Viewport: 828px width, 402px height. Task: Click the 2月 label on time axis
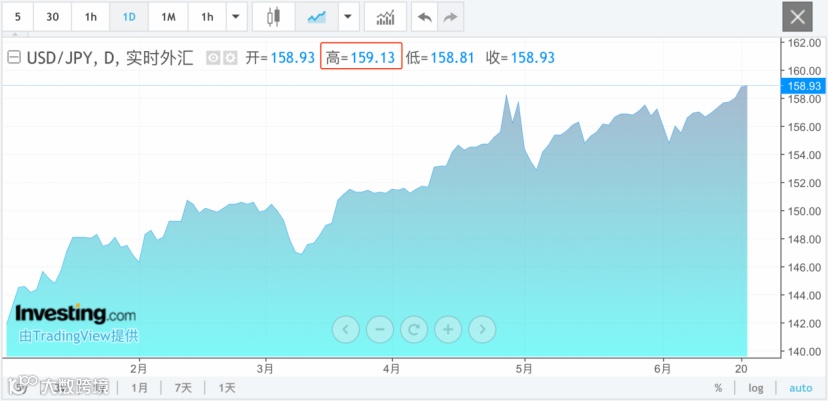138,369
